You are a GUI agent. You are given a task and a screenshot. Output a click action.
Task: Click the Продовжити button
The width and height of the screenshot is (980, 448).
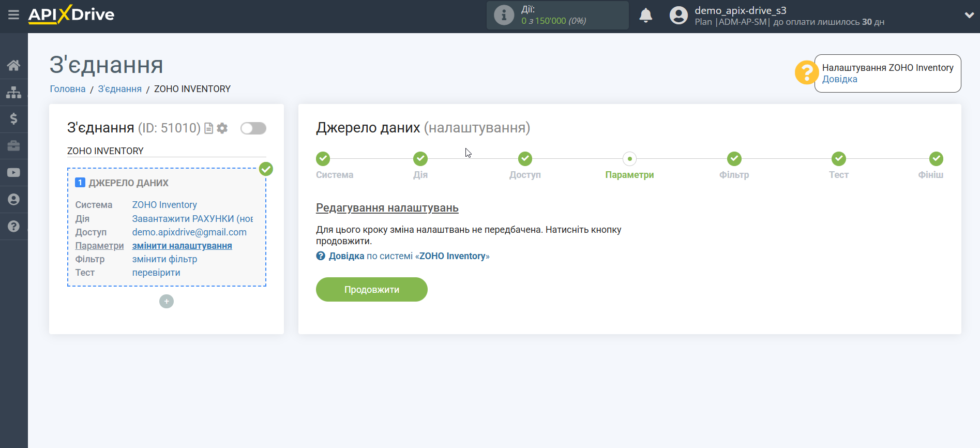tap(372, 290)
